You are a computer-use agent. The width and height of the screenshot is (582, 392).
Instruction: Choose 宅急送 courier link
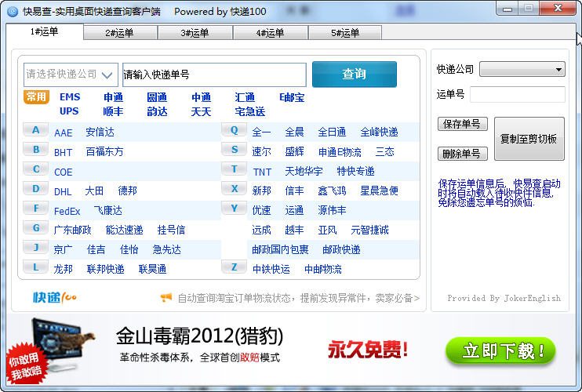[x=249, y=111]
